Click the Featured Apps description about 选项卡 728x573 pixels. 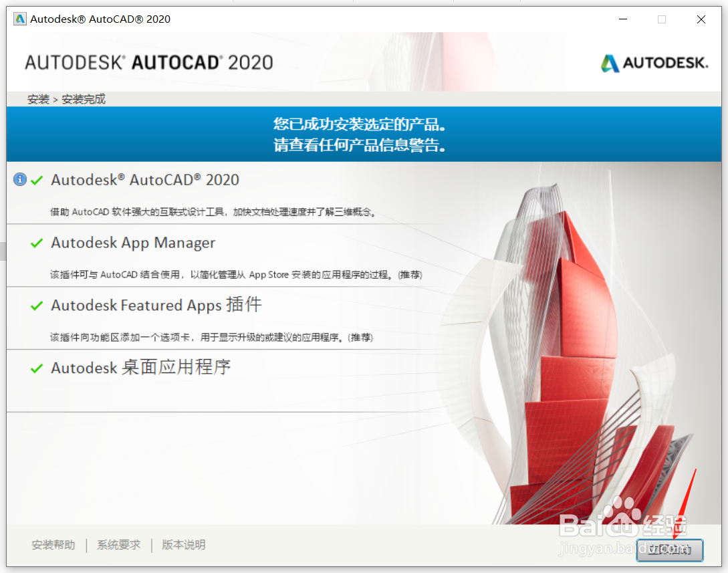tap(211, 338)
